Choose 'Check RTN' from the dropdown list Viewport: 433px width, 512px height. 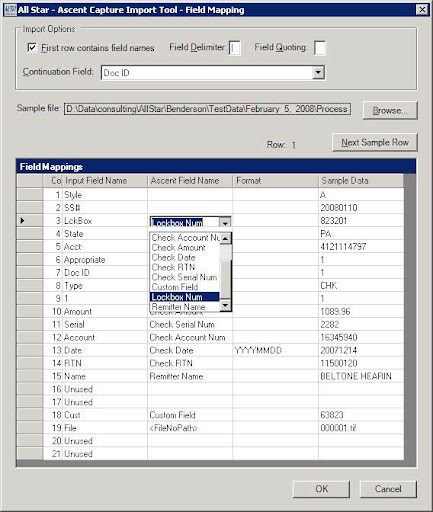(x=185, y=267)
